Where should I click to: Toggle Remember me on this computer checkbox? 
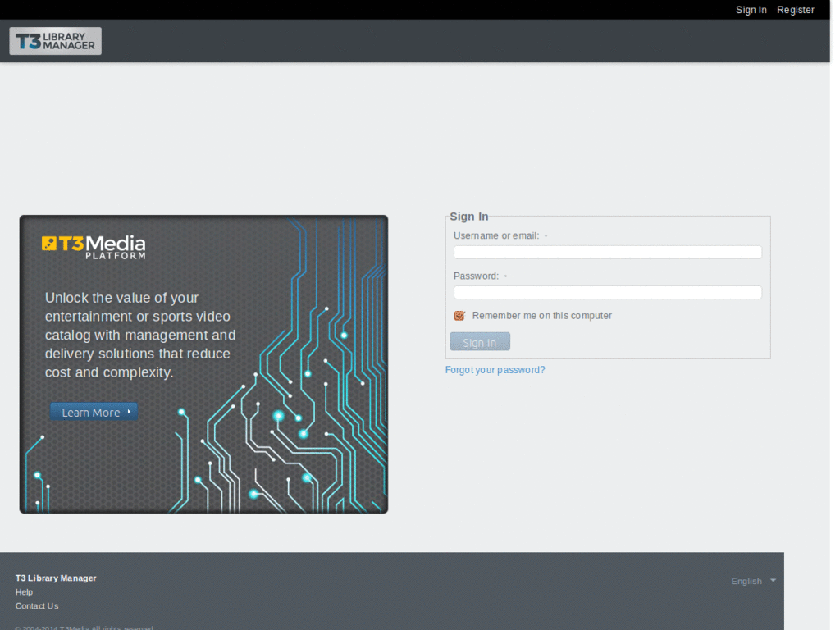tap(459, 316)
